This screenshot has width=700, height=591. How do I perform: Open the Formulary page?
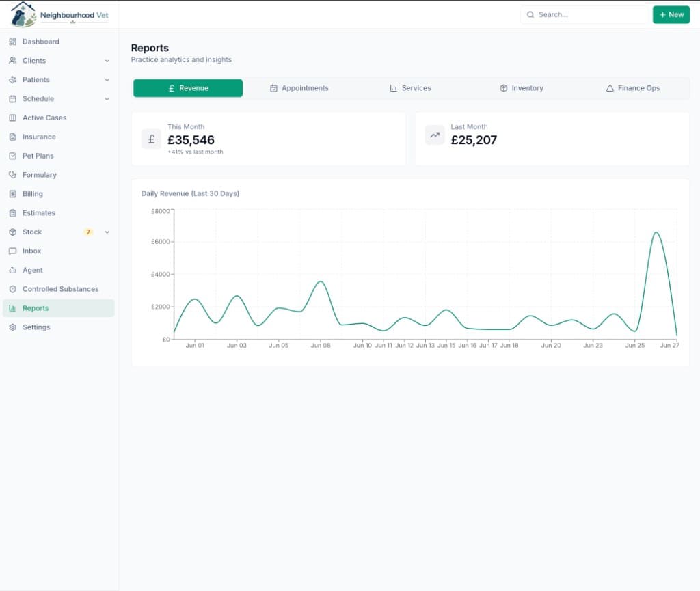pyautogui.click(x=59, y=175)
